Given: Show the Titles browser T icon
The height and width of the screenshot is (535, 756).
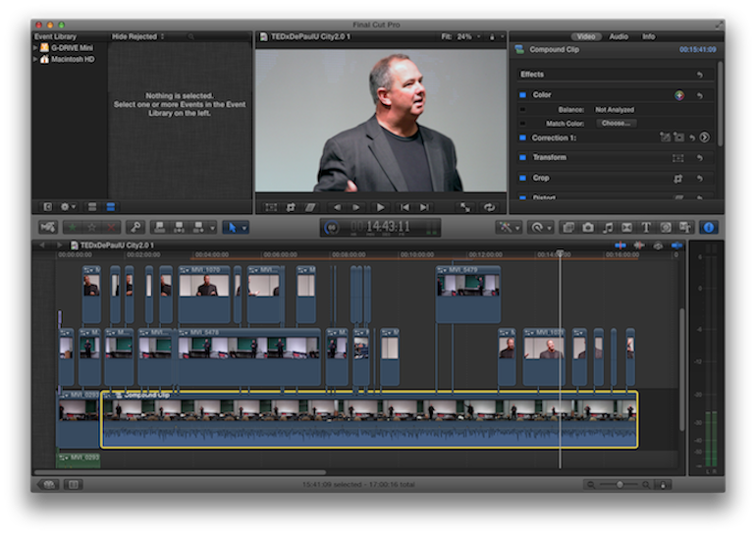Looking at the screenshot, I should pos(646,227).
